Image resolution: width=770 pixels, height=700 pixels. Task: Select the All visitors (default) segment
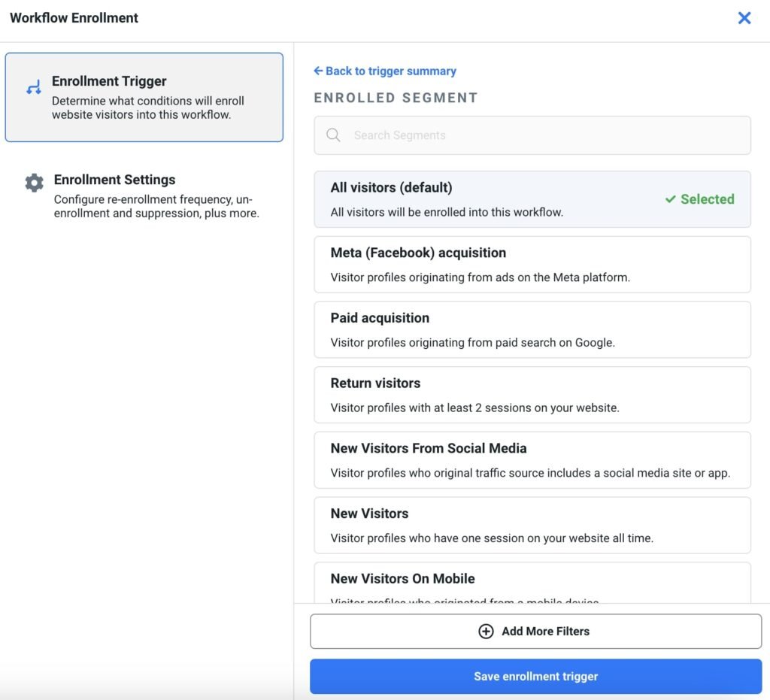click(481, 199)
